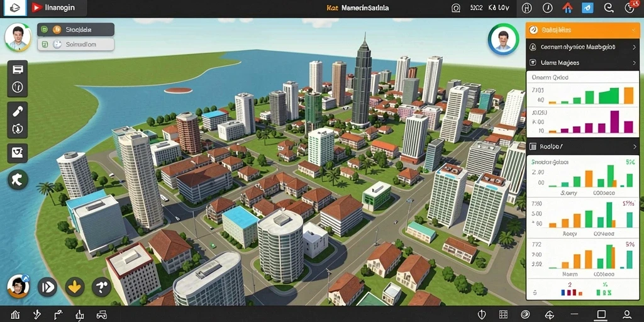
Task: Toggle the green checkbox beside Solnuidlom
Action: click(45, 45)
